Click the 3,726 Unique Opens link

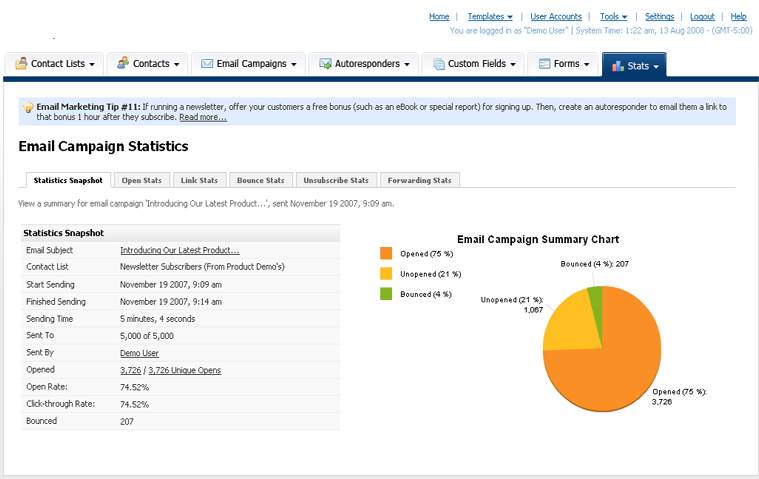tap(184, 370)
